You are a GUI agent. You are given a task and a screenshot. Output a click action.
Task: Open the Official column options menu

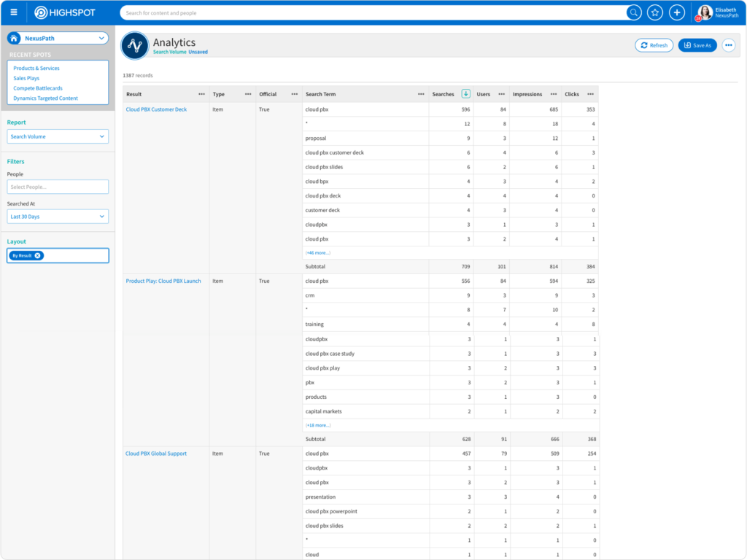[295, 94]
